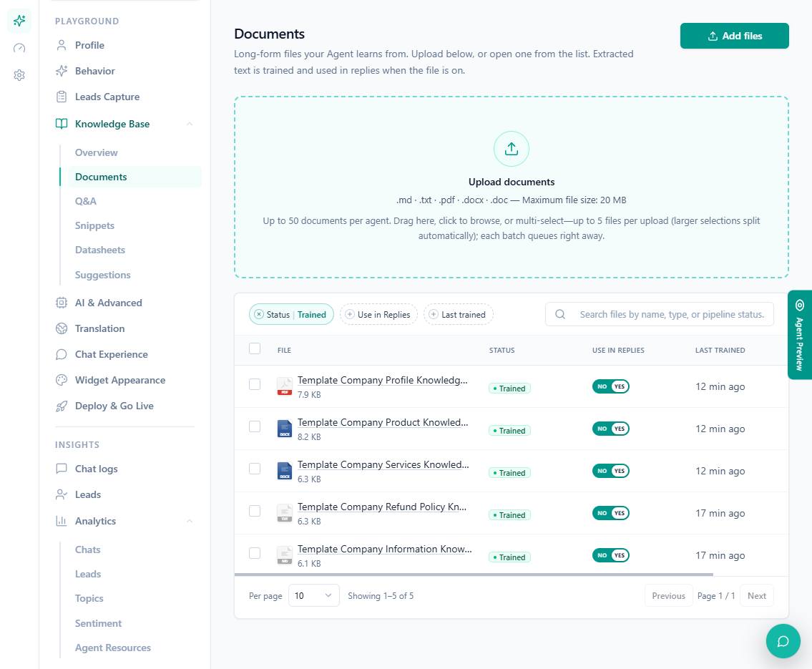Viewport: 812px width, 669px height.
Task: Toggle Use in Replies for Company Profile file
Action: 610,386
